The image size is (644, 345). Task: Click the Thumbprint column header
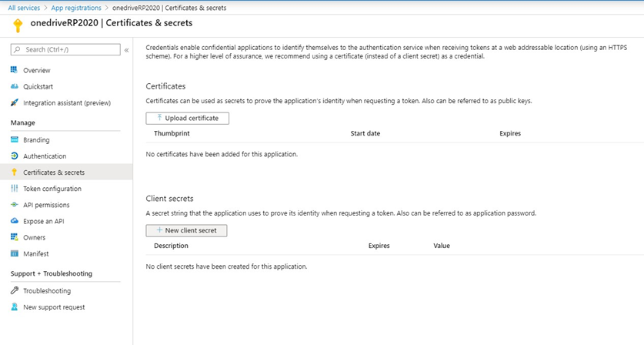172,133
